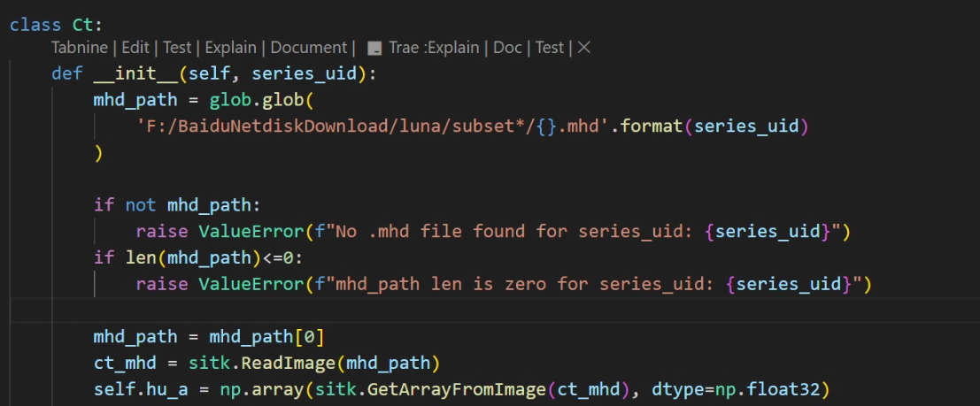Click Test link right after Edit
Image resolution: width=980 pixels, height=406 pixels.
(x=177, y=48)
